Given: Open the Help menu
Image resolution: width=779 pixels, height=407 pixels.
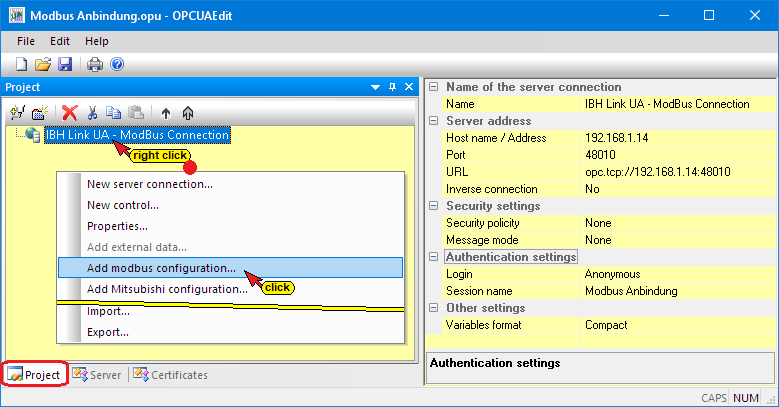Looking at the screenshot, I should [96, 41].
